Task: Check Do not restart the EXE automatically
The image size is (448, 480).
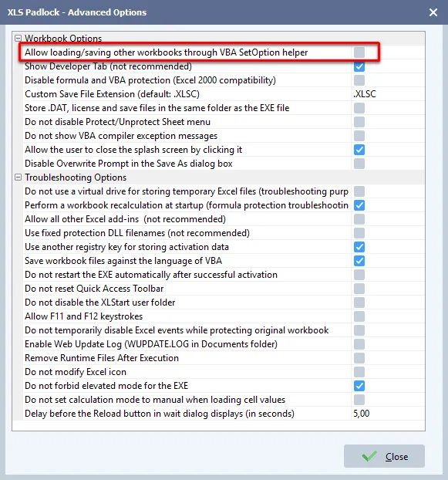Action: click(359, 275)
